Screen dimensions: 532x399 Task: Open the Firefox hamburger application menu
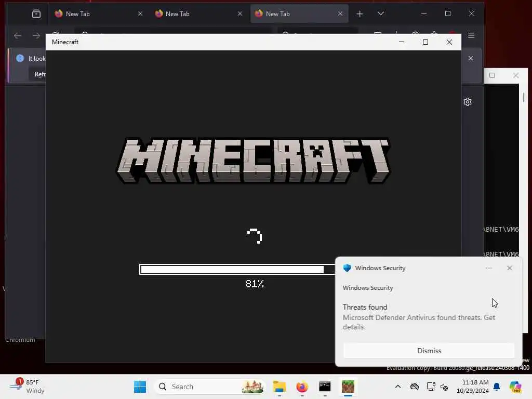coord(471,35)
